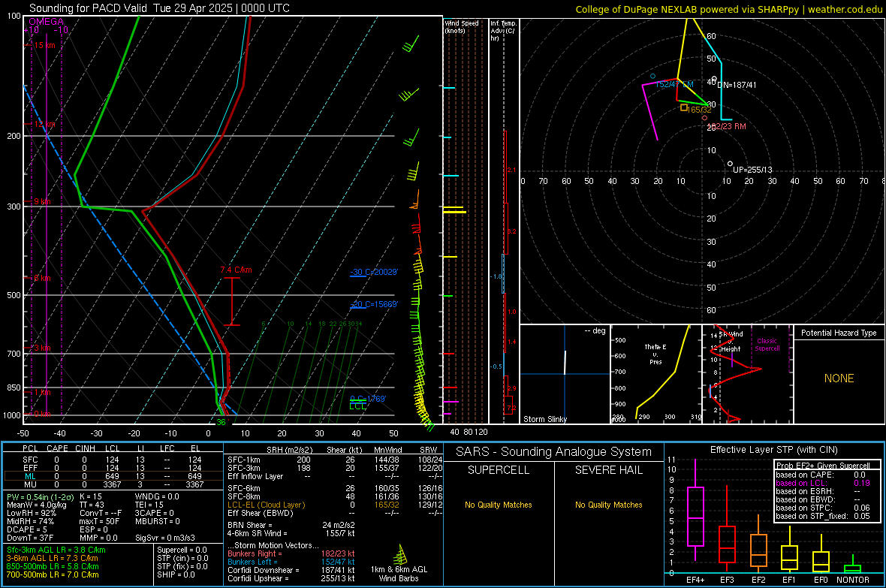Screen dimensions: 886x588
Task: Click the 'DN=187/41' hodograph label
Action: click(737, 85)
